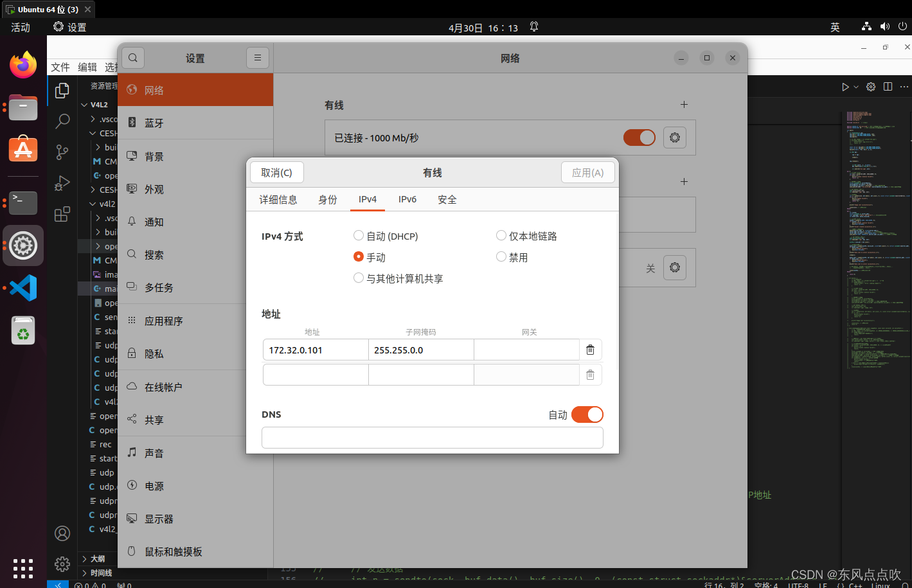The width and height of the screenshot is (912, 588).
Task: Toggle the DNS 自动 switch
Action: pos(587,414)
